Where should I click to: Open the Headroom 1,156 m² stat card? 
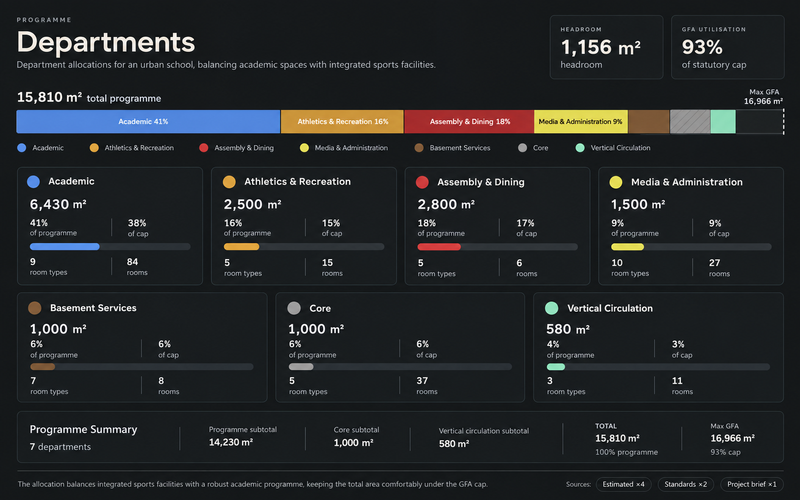(606, 47)
